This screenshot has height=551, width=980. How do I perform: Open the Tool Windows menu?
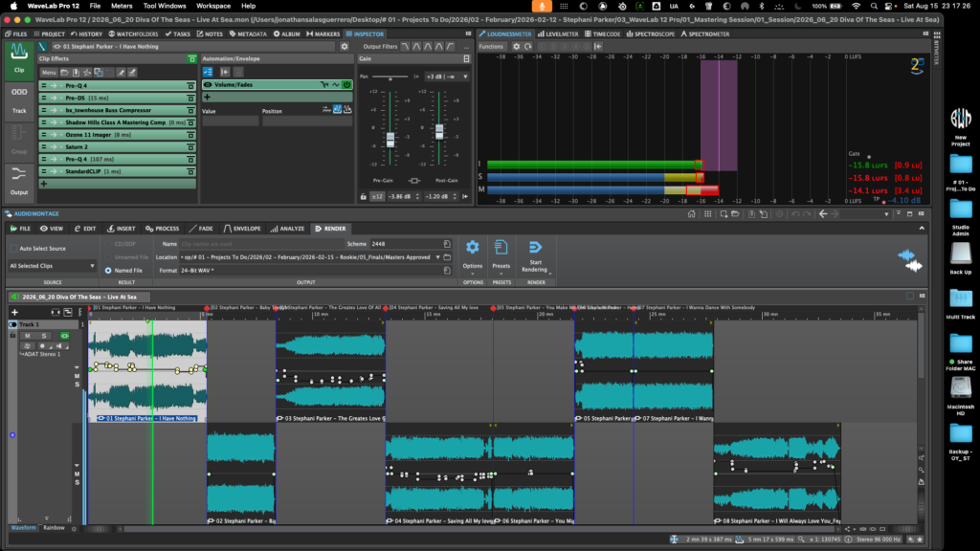pyautogui.click(x=165, y=6)
